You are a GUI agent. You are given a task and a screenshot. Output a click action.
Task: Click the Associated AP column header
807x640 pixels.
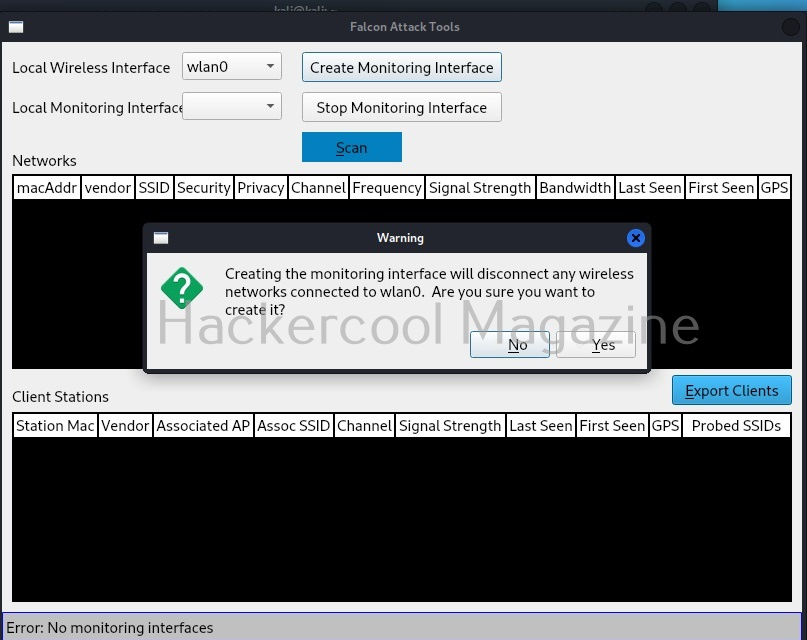click(203, 425)
